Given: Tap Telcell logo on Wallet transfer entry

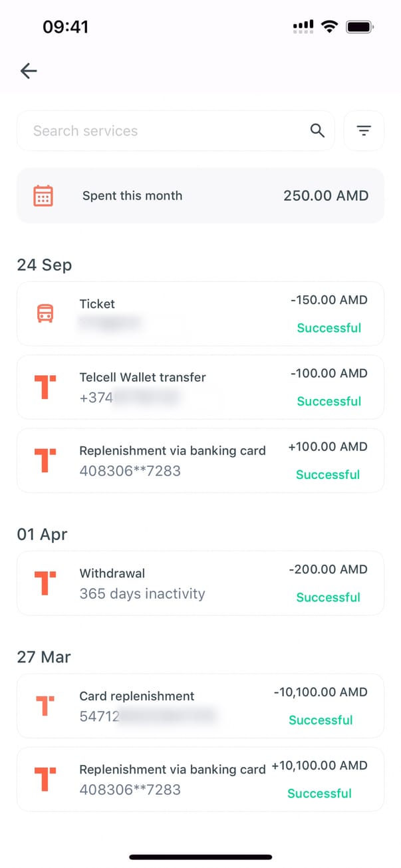Looking at the screenshot, I should point(45,387).
